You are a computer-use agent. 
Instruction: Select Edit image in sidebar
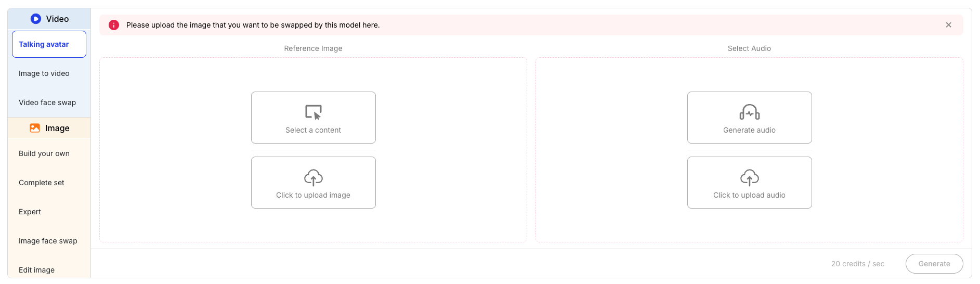click(x=37, y=270)
